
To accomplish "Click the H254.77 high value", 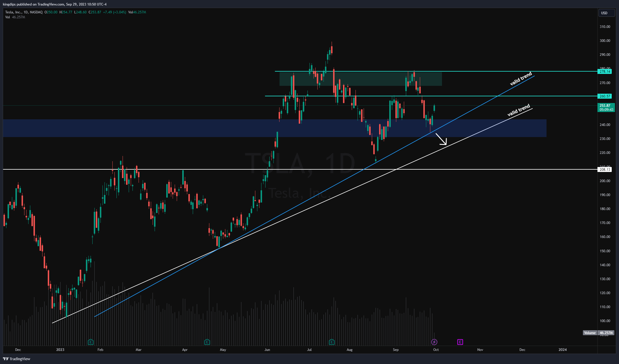I will point(66,12).
